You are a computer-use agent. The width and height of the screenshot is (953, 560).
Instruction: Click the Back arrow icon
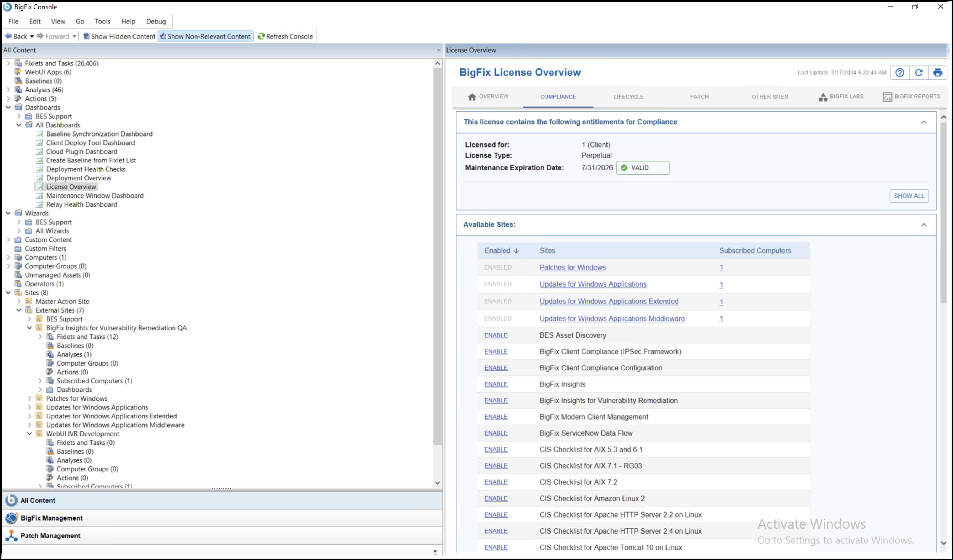click(x=8, y=36)
